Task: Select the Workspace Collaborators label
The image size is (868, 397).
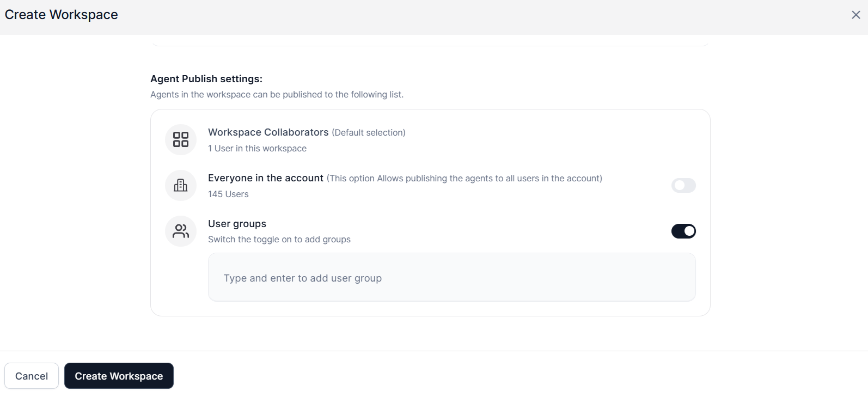Action: click(268, 132)
